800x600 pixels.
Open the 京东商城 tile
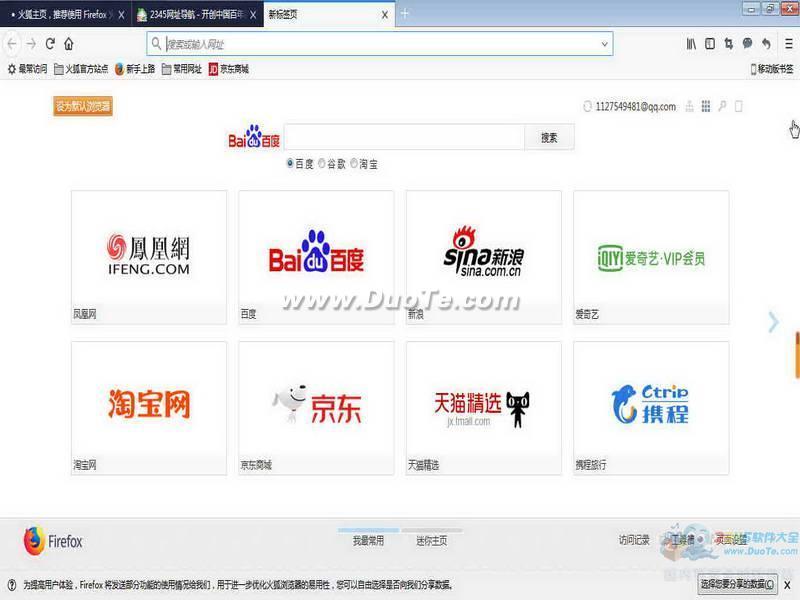[x=316, y=408]
